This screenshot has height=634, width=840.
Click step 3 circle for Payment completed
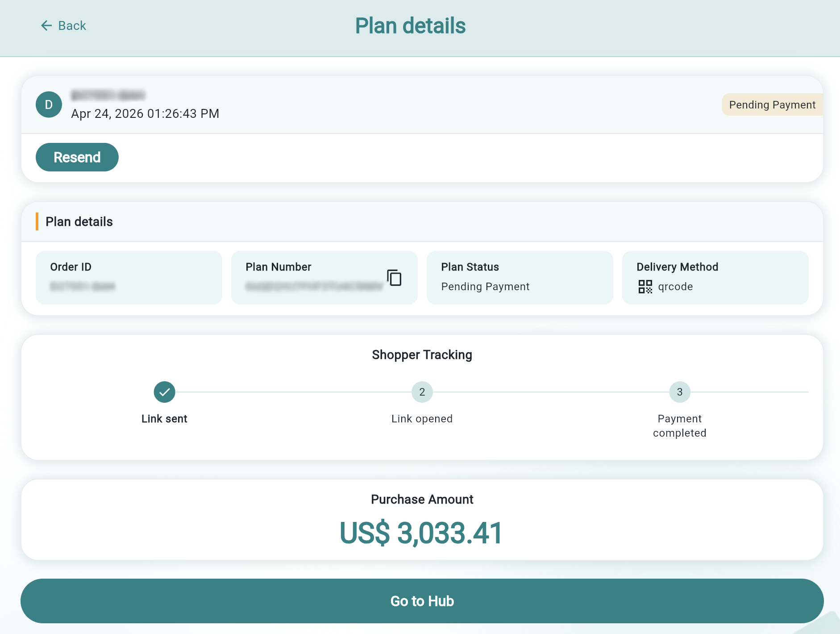(679, 392)
